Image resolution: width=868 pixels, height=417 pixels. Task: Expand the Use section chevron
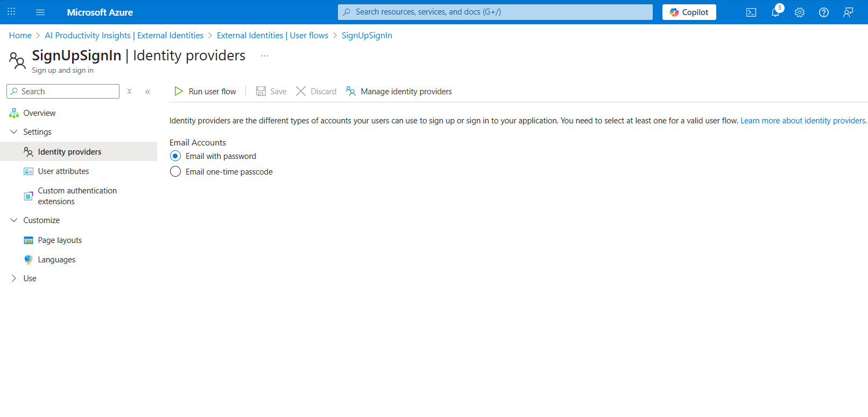click(14, 279)
